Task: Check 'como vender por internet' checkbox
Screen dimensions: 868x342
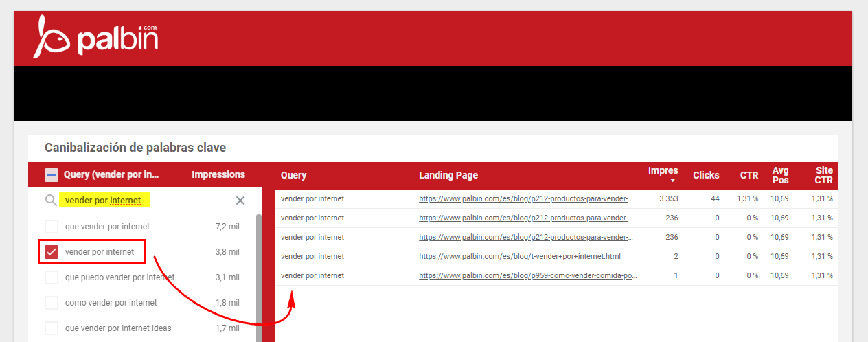Action: (x=52, y=303)
